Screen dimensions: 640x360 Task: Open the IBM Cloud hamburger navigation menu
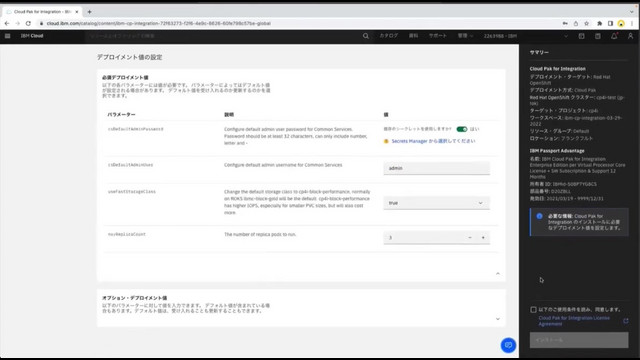tap(7, 36)
